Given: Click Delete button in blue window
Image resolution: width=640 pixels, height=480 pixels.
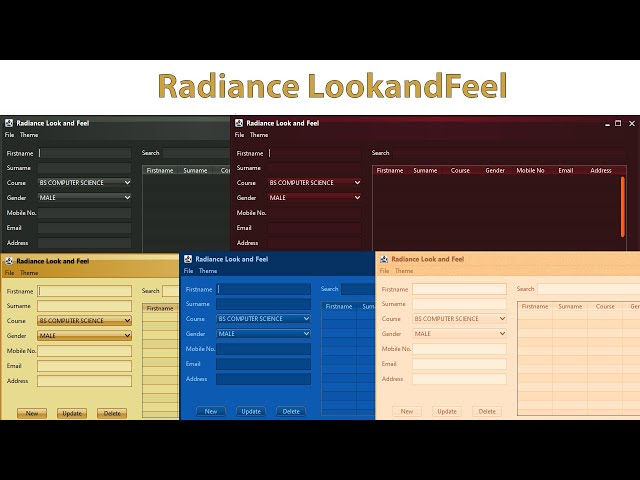Looking at the screenshot, I should [291, 411].
